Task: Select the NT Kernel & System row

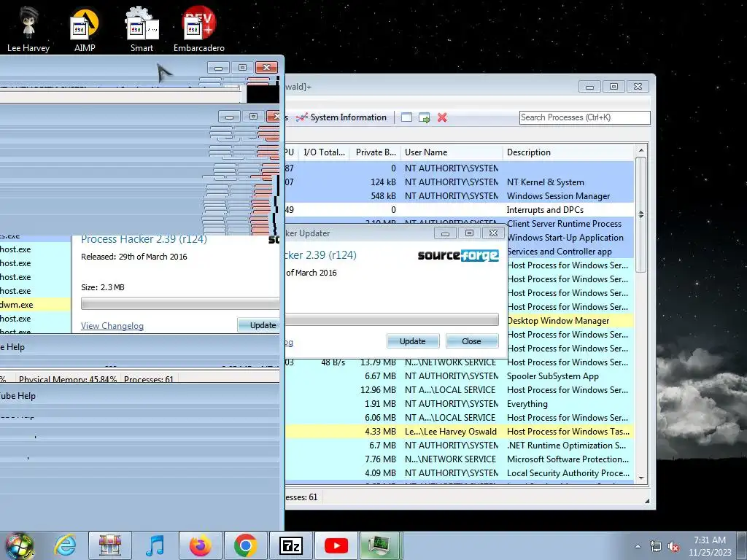Action: pos(460,182)
